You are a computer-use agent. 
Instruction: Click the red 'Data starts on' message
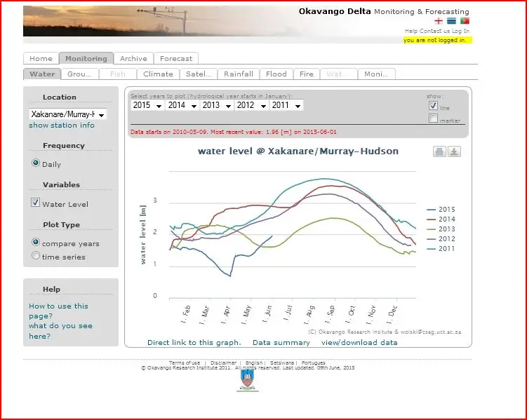[x=234, y=132]
